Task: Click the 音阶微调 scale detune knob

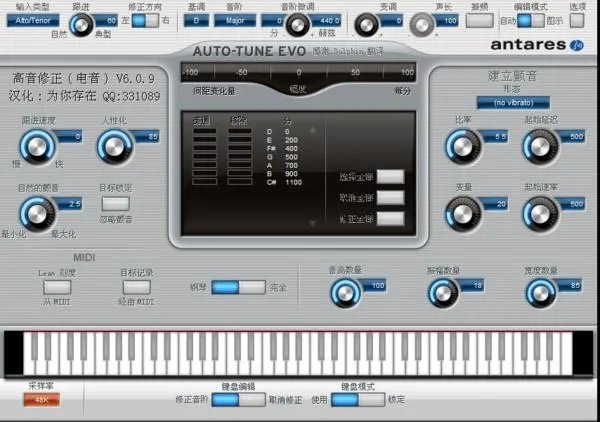Action: tap(297, 25)
